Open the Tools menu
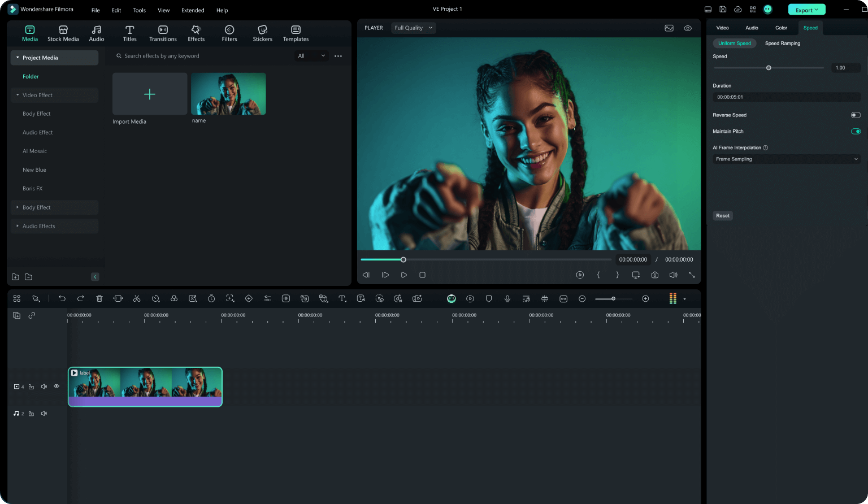 click(x=139, y=10)
